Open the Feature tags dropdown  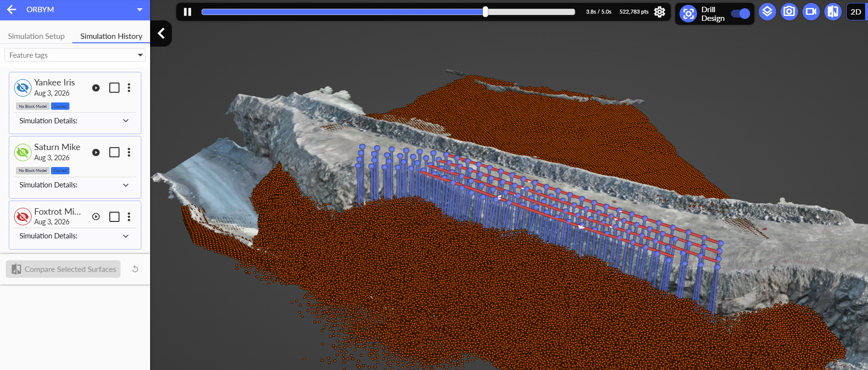[75, 55]
